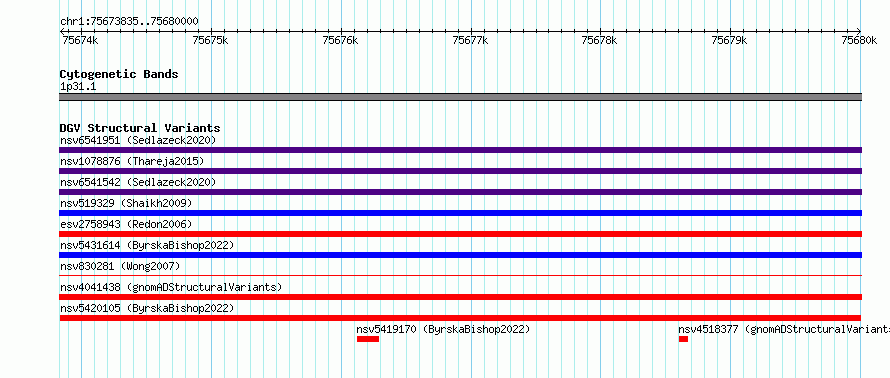The height and width of the screenshot is (378, 890).
Task: Click the chr1:75673835..75680000 coordinates label
Action: tap(129, 22)
